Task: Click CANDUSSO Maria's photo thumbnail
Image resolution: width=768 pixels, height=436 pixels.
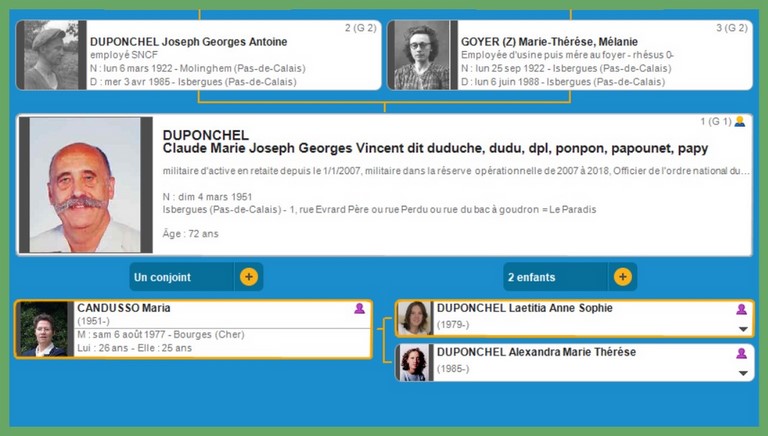Action: click(x=46, y=329)
